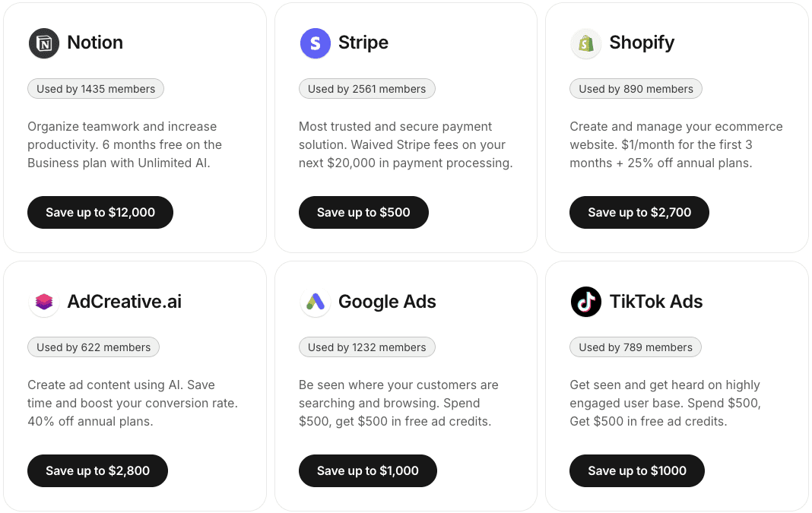Click the Shopify bag logo icon
The width and height of the screenshot is (812, 513).
[585, 43]
